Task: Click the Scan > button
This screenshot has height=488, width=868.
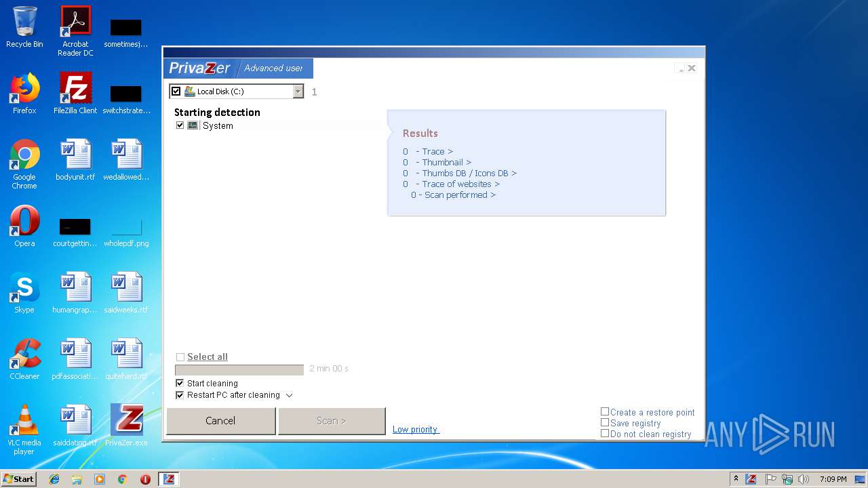Action: point(332,421)
